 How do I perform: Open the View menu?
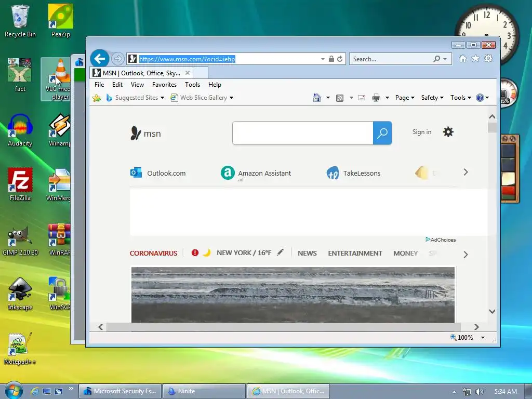pos(137,85)
